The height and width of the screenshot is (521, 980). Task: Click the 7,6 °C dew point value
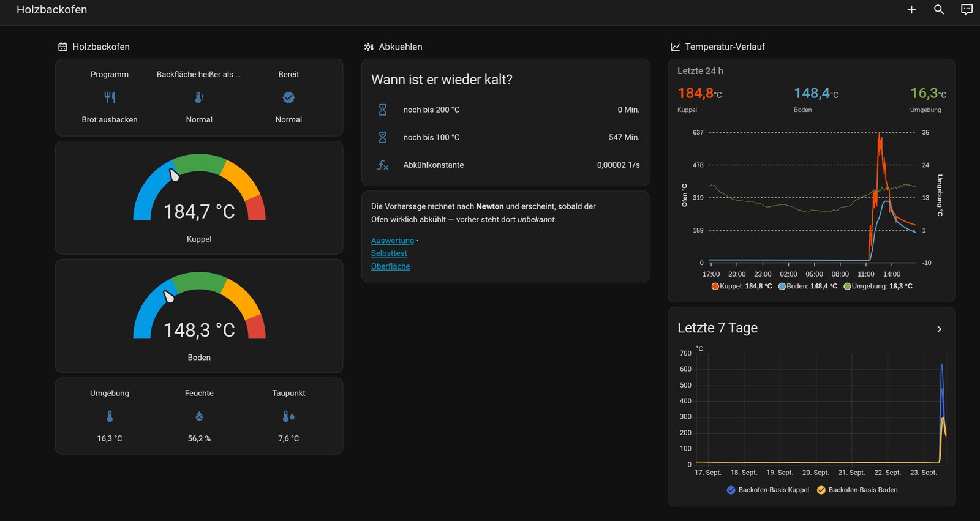[288, 439]
